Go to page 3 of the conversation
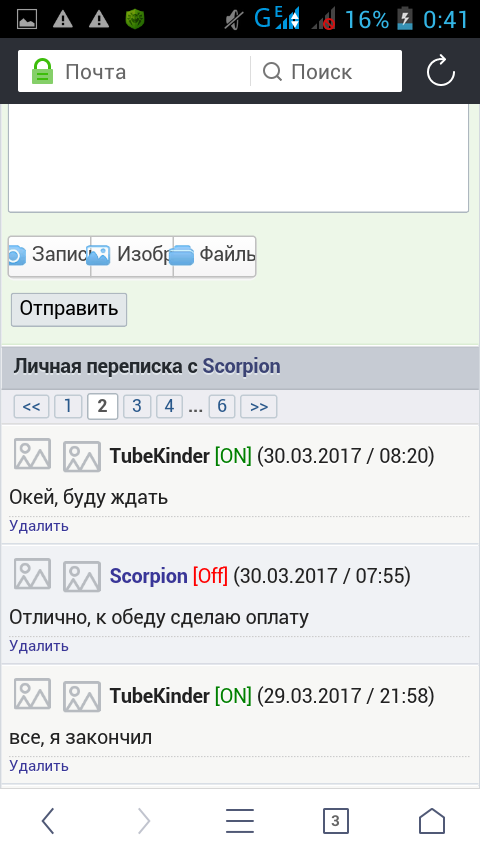The width and height of the screenshot is (480, 854). coord(137,406)
